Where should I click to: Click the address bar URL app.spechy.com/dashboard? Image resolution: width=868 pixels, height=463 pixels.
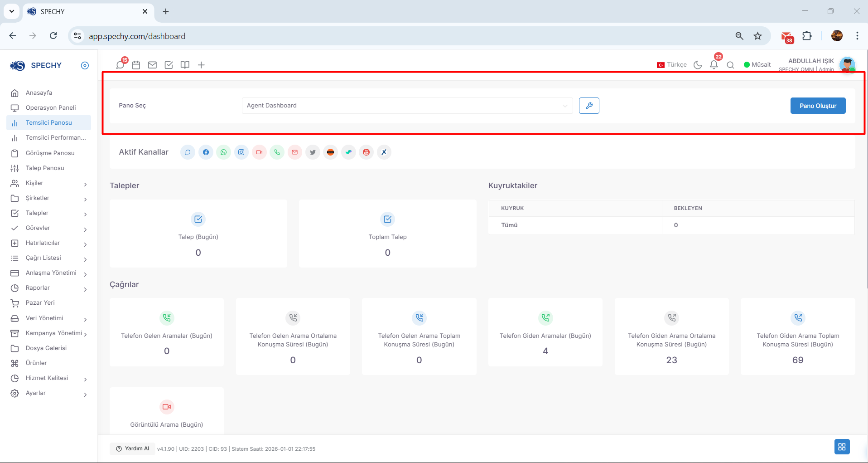(x=137, y=36)
